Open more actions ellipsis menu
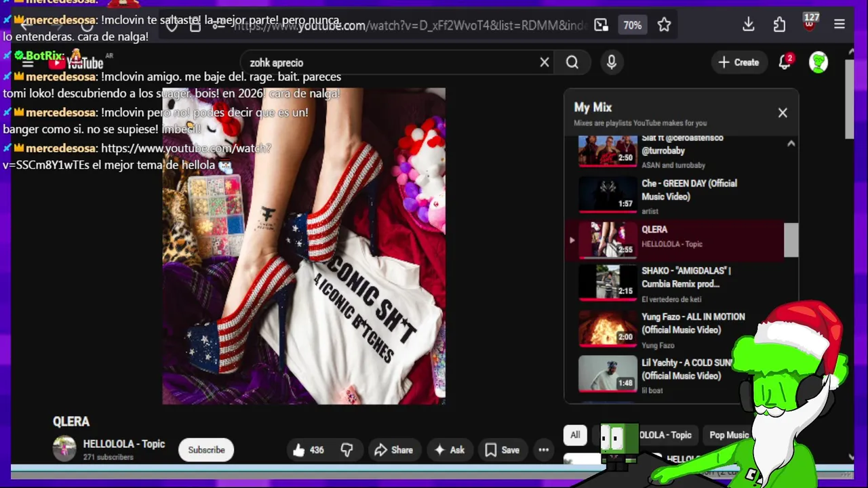The width and height of the screenshot is (868, 488). pos(543,450)
